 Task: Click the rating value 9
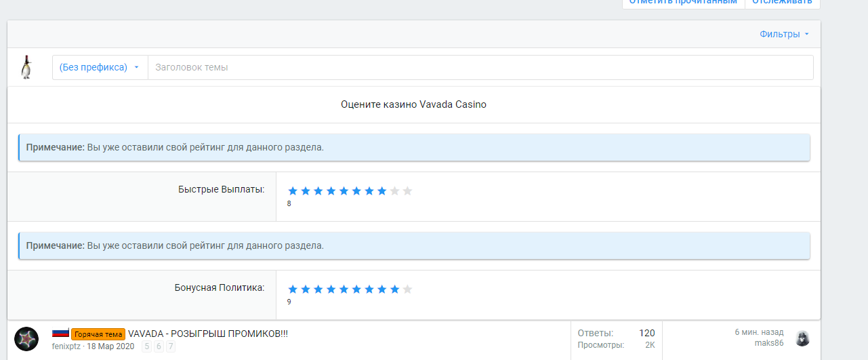tap(289, 302)
